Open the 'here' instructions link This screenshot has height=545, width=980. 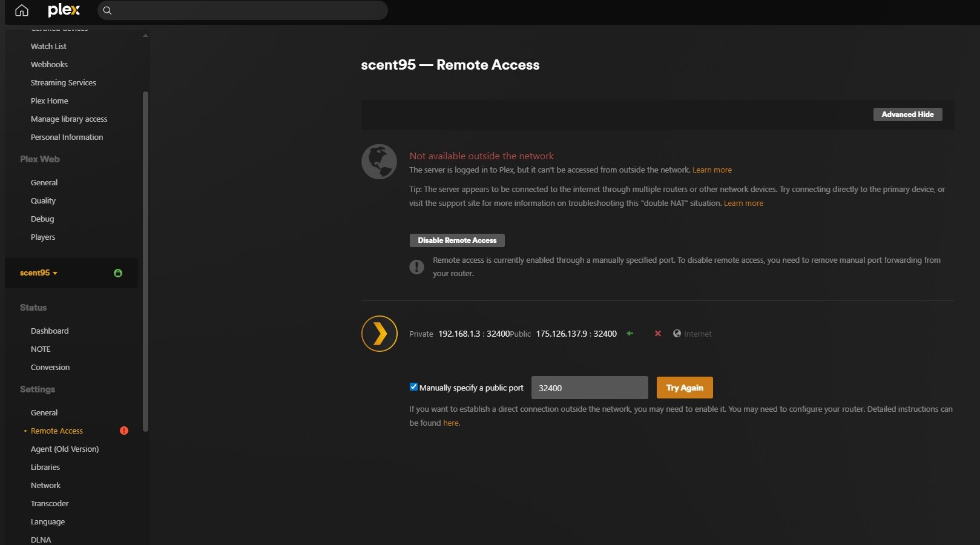pos(451,423)
